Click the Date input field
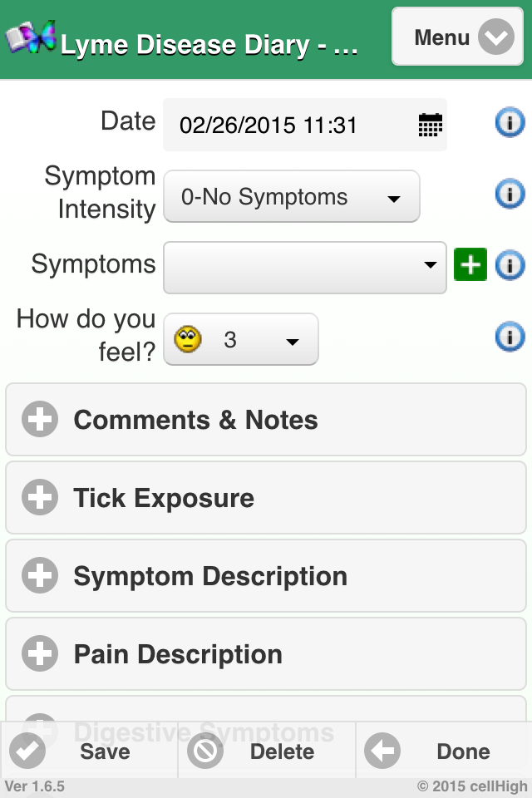532x798 pixels. click(291, 126)
